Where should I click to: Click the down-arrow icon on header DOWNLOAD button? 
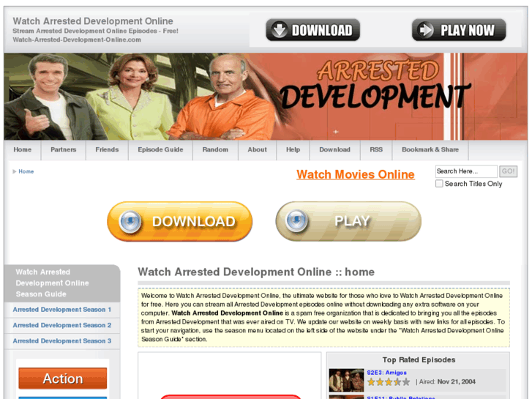(280, 30)
